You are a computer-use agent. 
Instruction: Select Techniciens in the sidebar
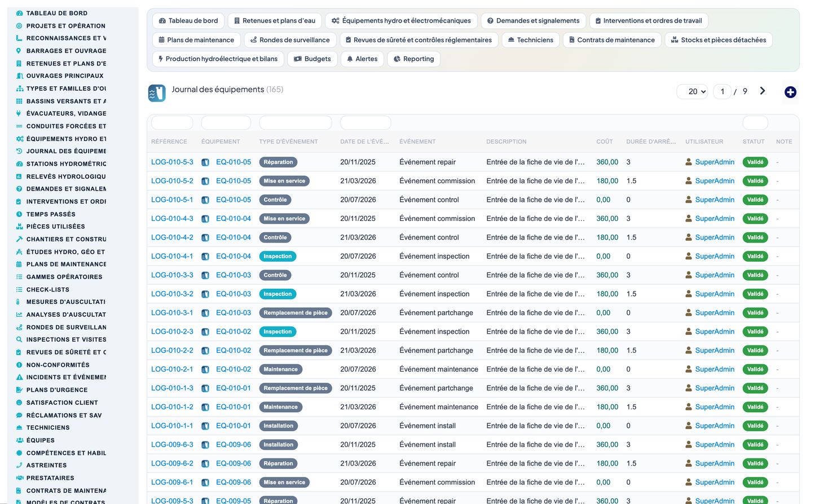coord(48,427)
